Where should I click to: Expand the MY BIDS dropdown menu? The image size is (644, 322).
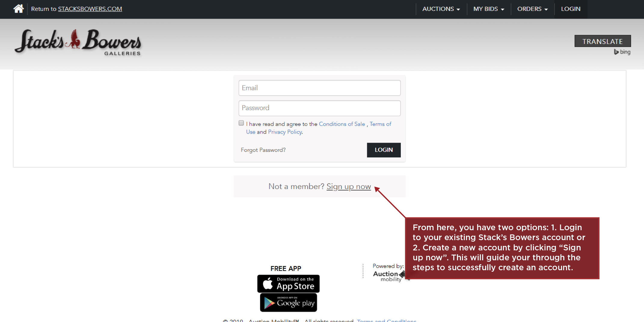(489, 9)
